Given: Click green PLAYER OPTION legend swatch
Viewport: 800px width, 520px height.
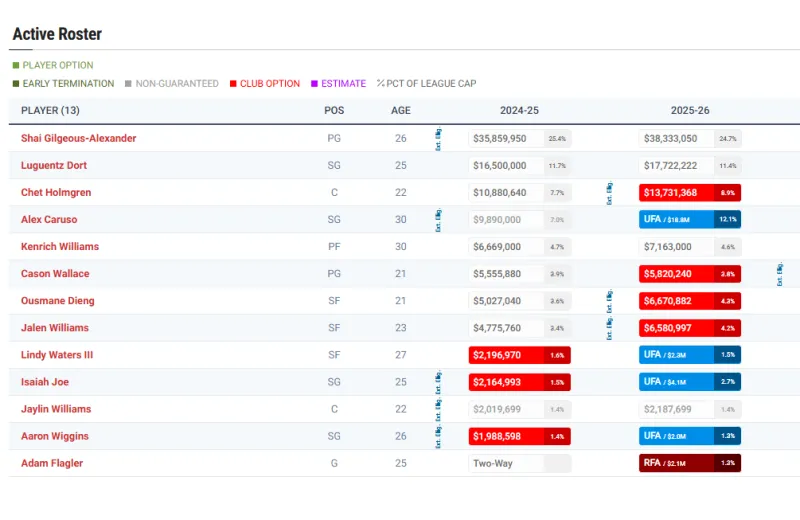Looking at the screenshot, I should [x=16, y=65].
